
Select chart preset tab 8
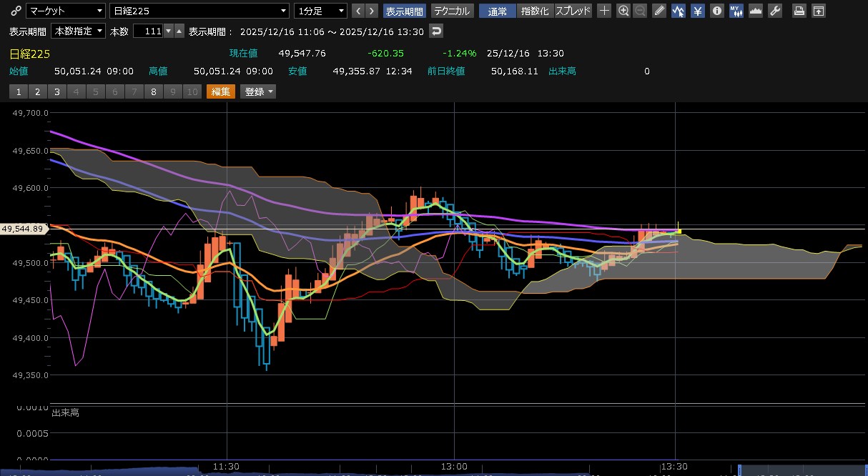tap(154, 91)
